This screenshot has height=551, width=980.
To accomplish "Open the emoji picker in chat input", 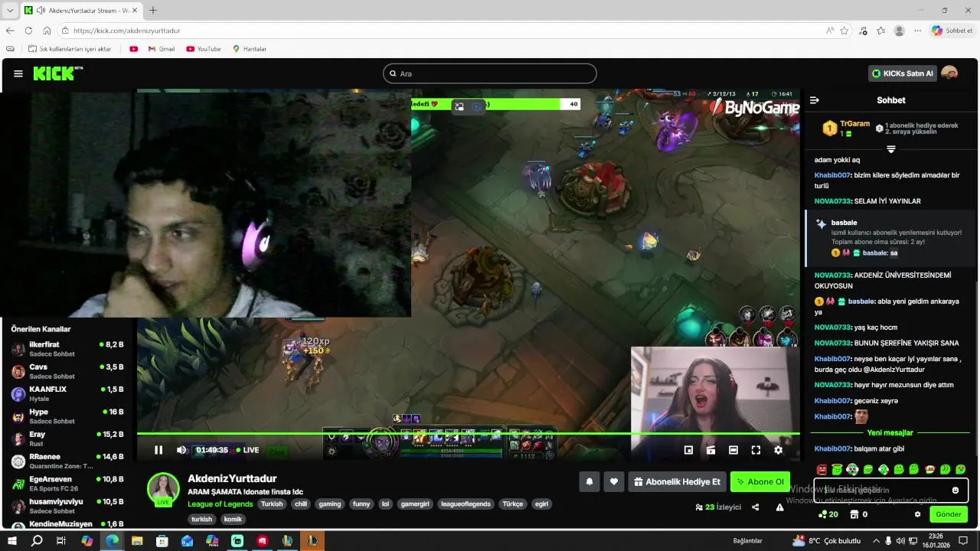I will coord(955,490).
